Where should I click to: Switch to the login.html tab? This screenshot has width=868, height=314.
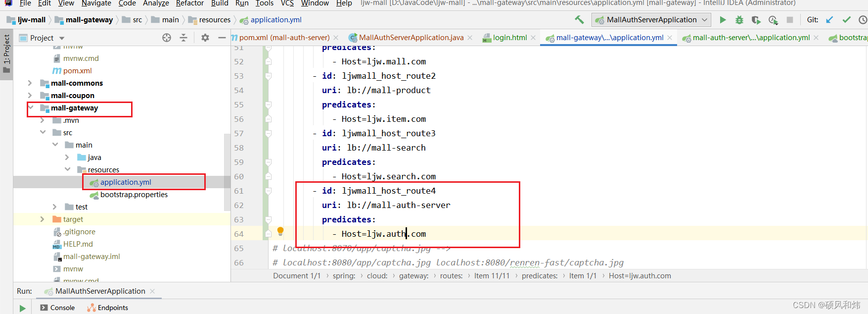point(510,38)
